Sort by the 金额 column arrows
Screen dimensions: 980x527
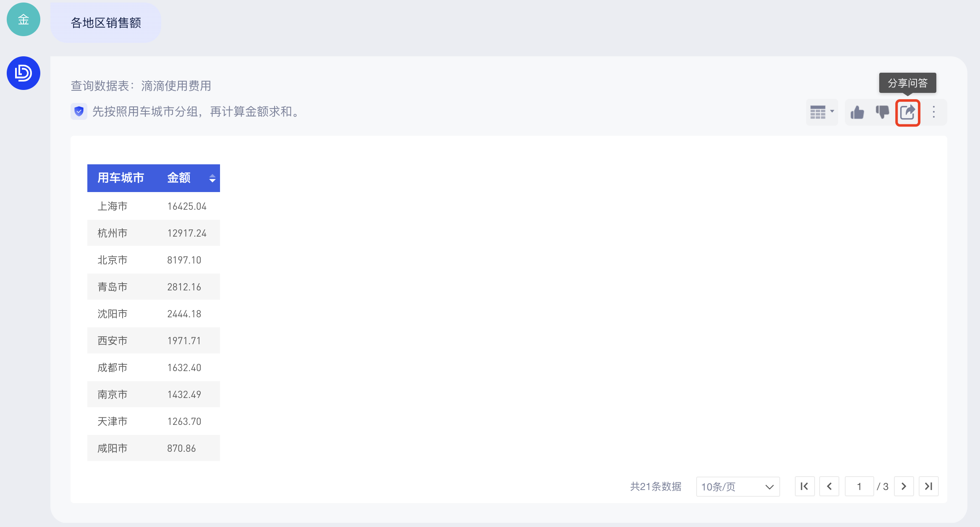pos(212,178)
